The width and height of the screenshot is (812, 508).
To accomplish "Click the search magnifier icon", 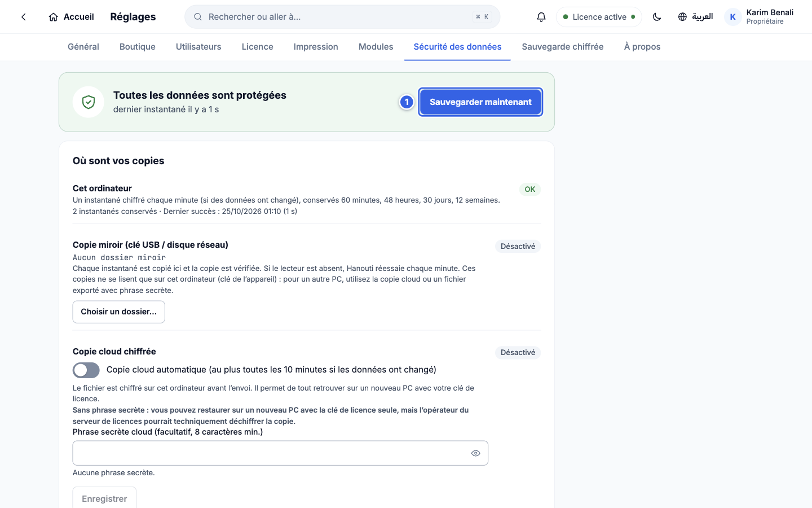I will click(198, 17).
